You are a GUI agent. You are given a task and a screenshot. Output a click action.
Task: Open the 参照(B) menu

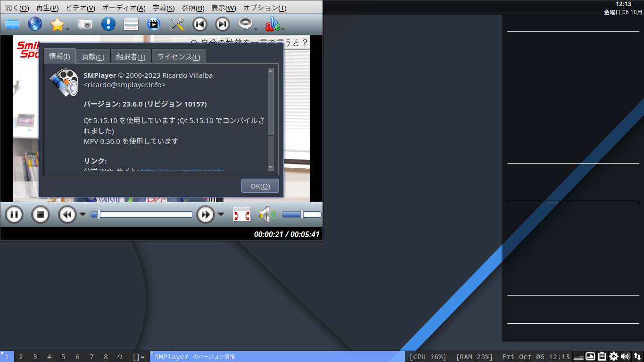tap(193, 8)
